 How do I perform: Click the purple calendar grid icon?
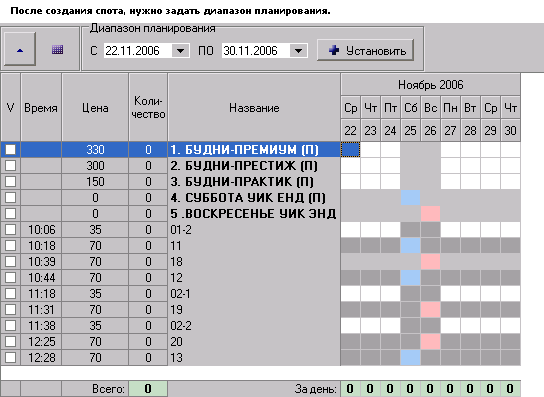(58, 50)
